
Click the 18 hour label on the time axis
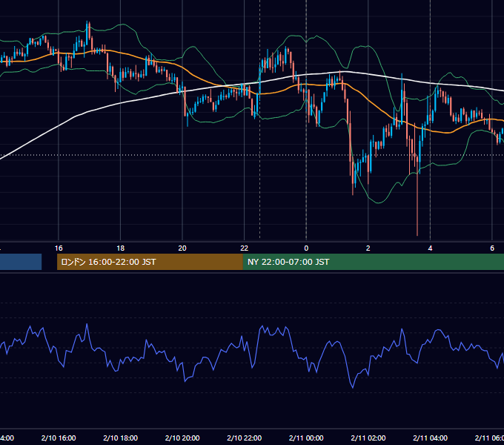coord(121,248)
